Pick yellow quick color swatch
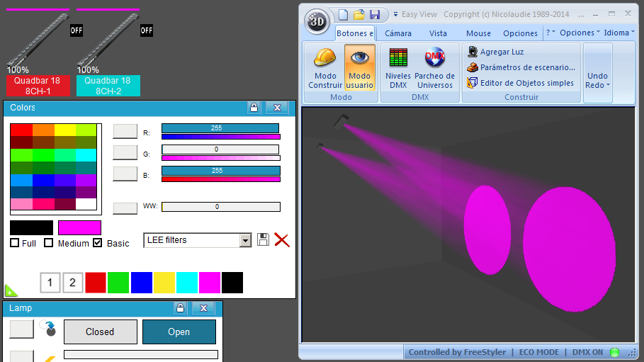The image size is (644, 362). click(164, 283)
